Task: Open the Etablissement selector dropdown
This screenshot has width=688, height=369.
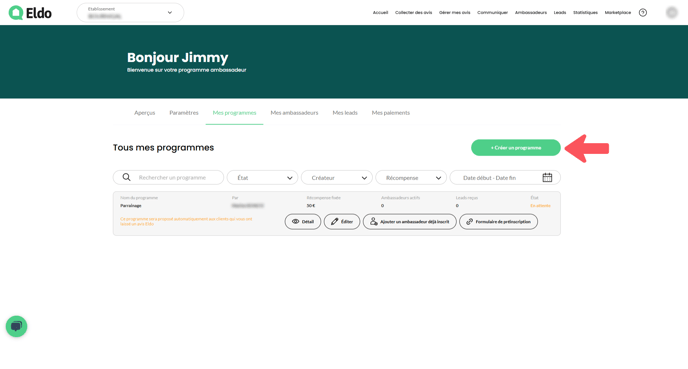Action: click(x=130, y=13)
